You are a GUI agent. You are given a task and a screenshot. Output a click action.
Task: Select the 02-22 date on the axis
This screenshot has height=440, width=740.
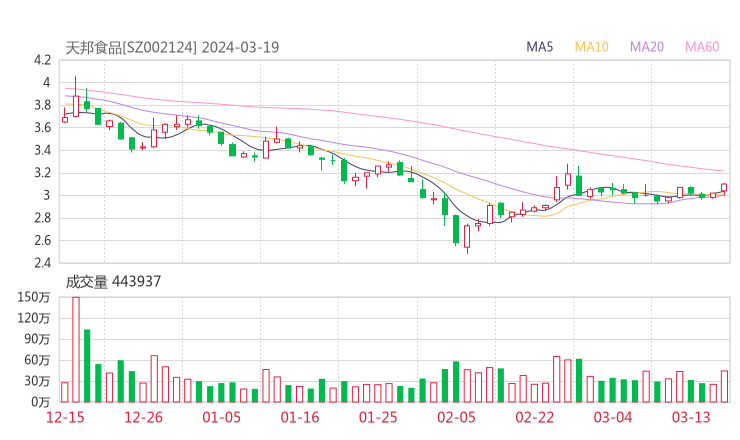click(x=534, y=417)
